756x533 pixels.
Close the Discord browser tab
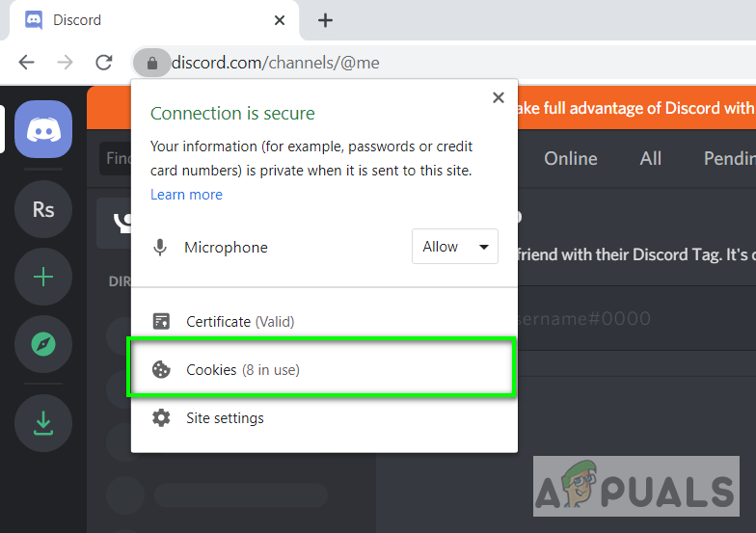click(280, 20)
